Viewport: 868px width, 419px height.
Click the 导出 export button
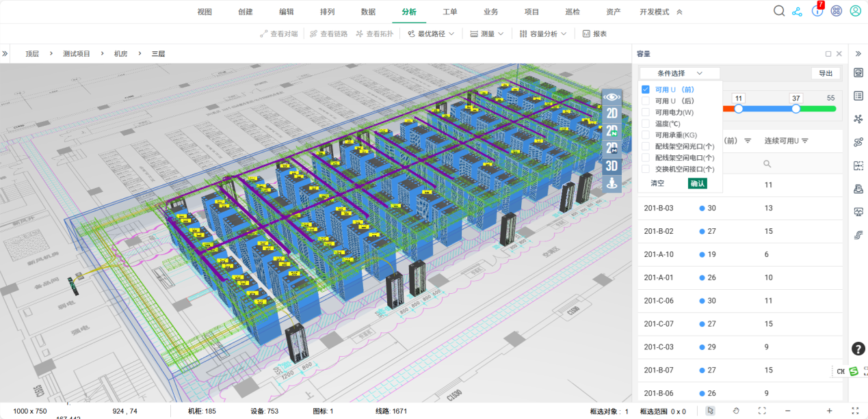(826, 73)
